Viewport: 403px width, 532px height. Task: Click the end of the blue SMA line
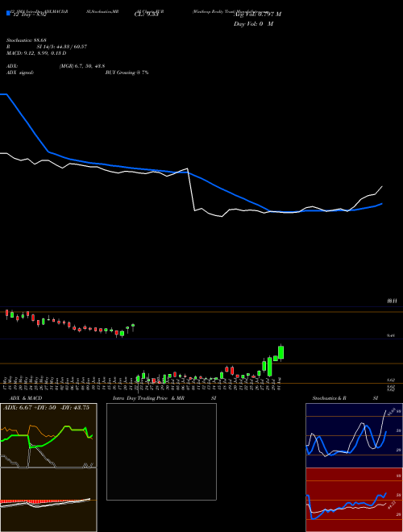(382, 204)
